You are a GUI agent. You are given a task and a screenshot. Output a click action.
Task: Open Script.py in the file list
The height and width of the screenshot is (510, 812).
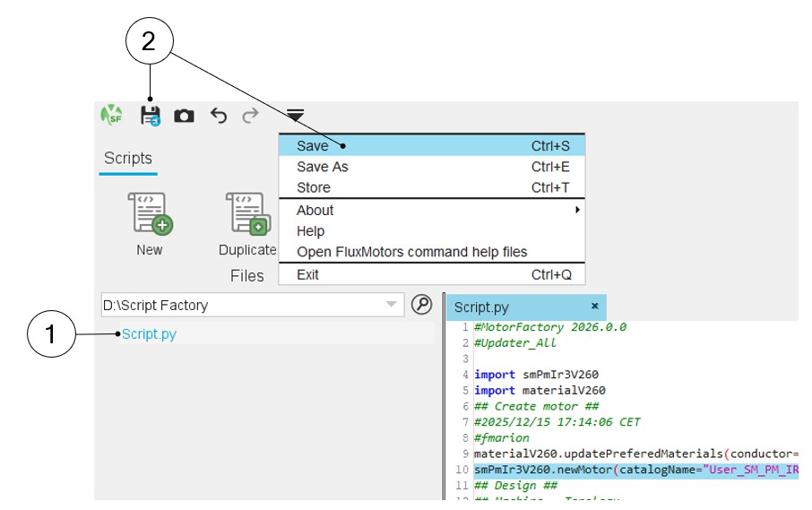150,333
